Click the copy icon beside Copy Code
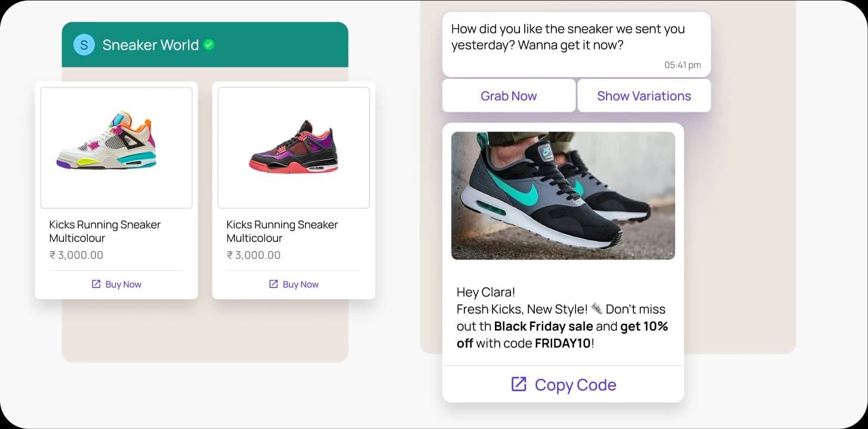 520,384
